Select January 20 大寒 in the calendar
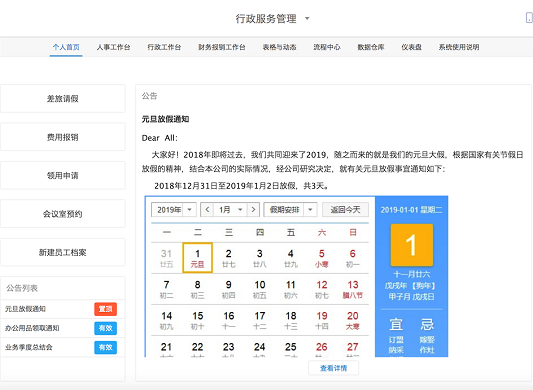Viewport: 533px width, 390px height. click(x=353, y=321)
